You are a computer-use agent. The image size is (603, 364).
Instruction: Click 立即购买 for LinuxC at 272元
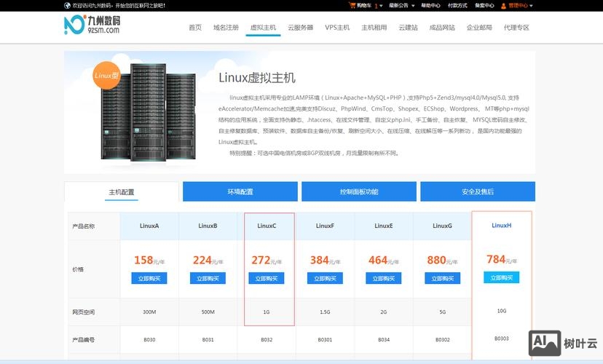(x=267, y=278)
